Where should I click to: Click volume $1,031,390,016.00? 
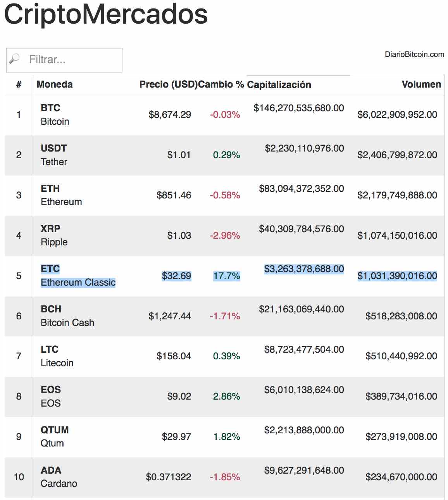click(397, 276)
